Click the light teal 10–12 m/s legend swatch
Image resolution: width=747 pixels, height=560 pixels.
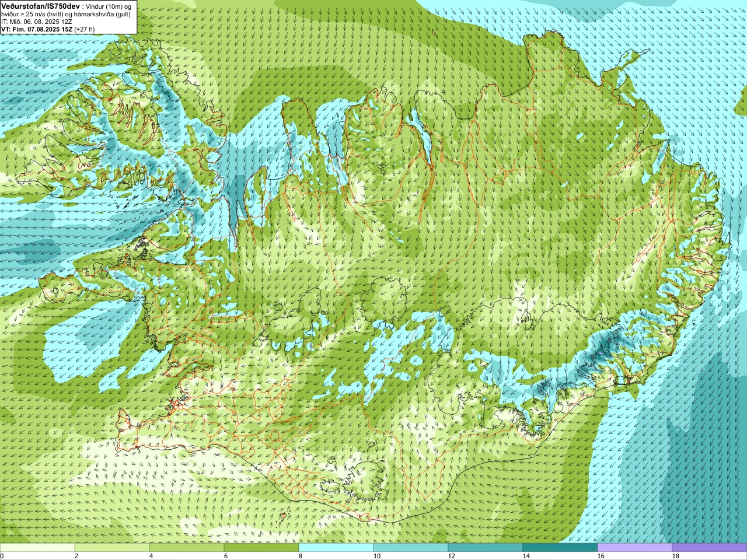pyautogui.click(x=411, y=548)
